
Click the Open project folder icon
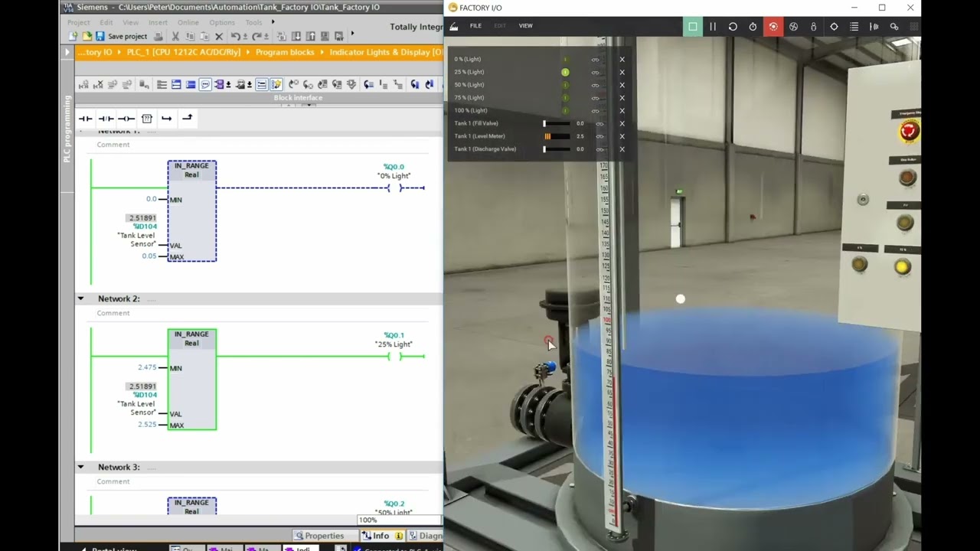click(87, 36)
